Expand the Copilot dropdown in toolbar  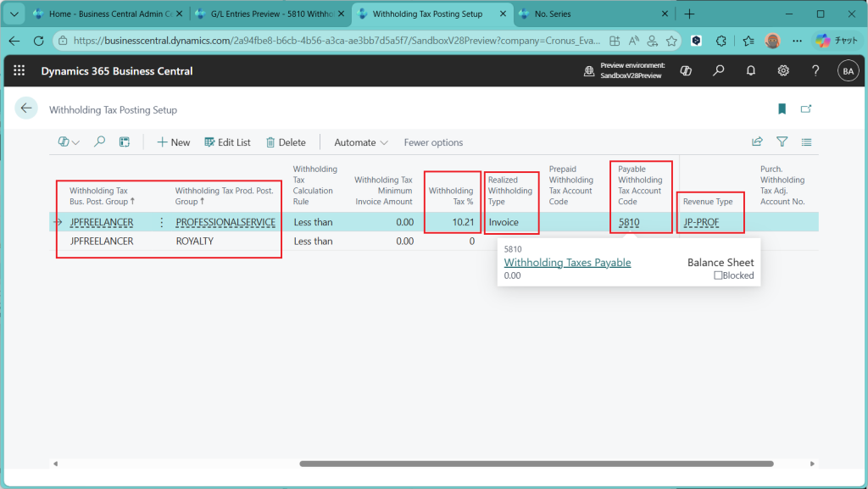tap(69, 142)
